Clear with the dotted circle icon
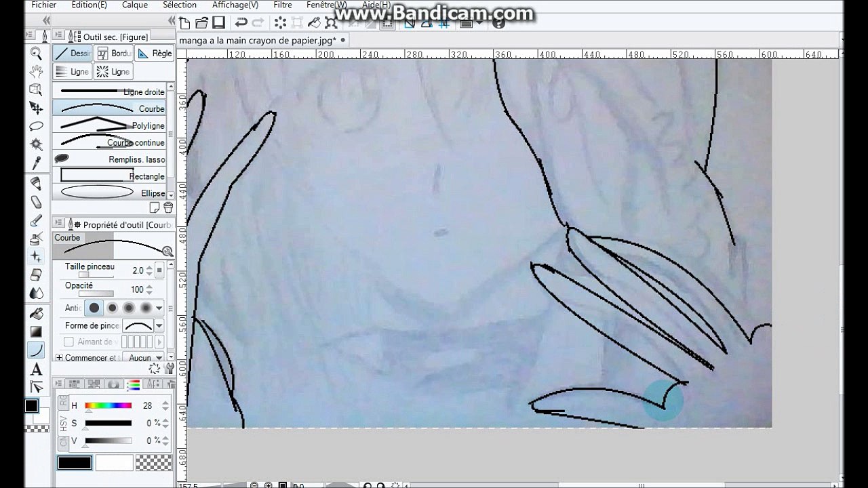 click(280, 23)
